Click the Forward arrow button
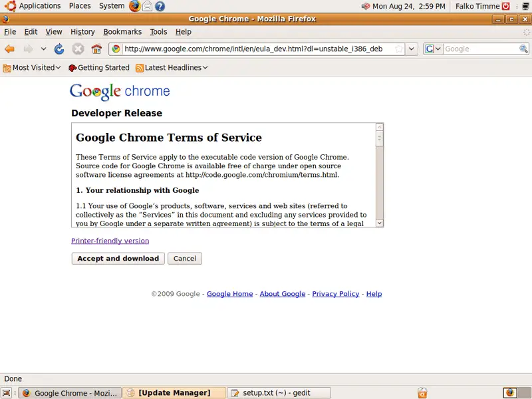The width and height of the screenshot is (532, 399). pyautogui.click(x=28, y=49)
